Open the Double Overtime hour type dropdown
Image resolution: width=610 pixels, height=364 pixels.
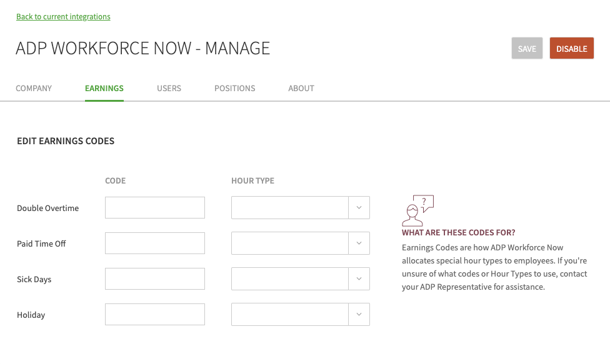pos(301,207)
